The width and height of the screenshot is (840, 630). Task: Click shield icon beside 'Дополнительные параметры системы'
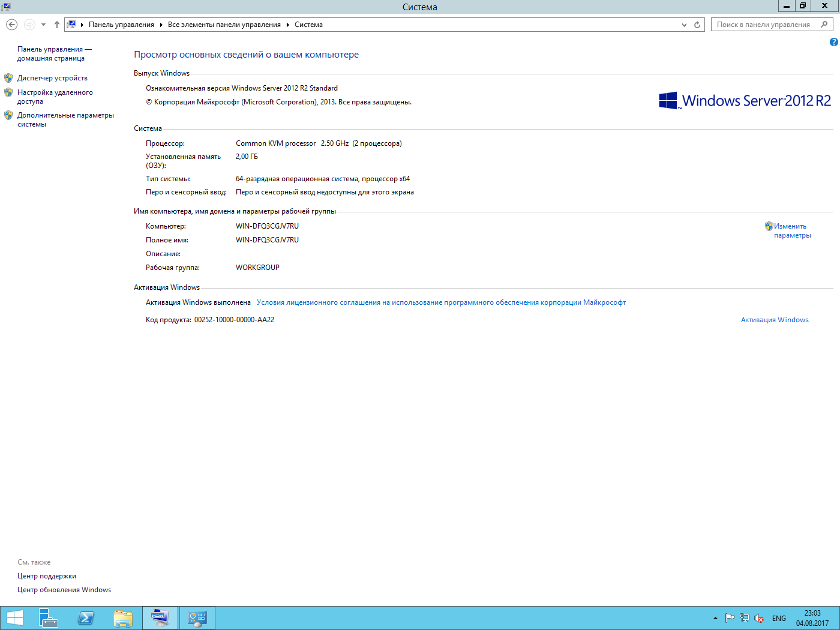click(8, 115)
